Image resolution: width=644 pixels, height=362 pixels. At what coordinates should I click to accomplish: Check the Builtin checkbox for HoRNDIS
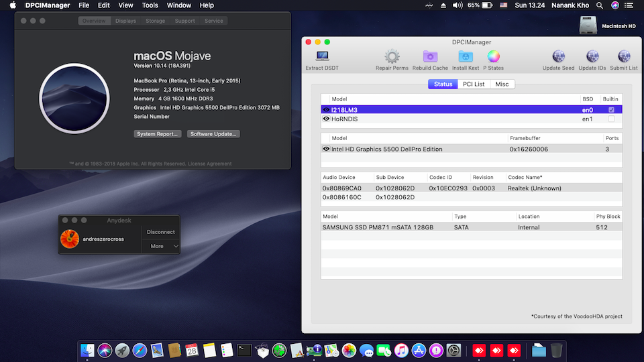tap(611, 119)
